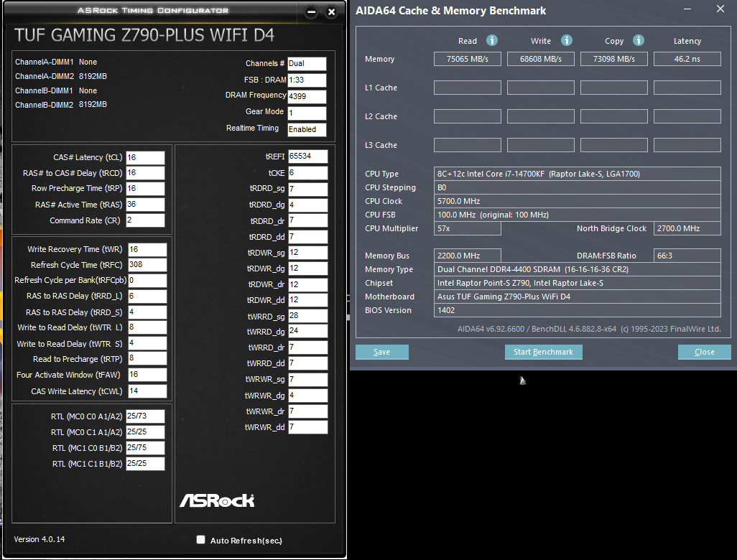The width and height of the screenshot is (737, 560).
Task: Minimize the ASRock Timing Configurator window
Action: tap(311, 12)
